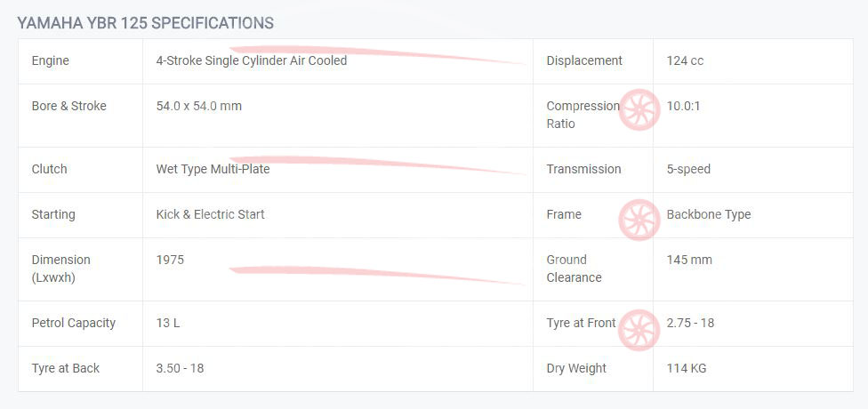Click the Backbone Type frame value

(x=709, y=215)
